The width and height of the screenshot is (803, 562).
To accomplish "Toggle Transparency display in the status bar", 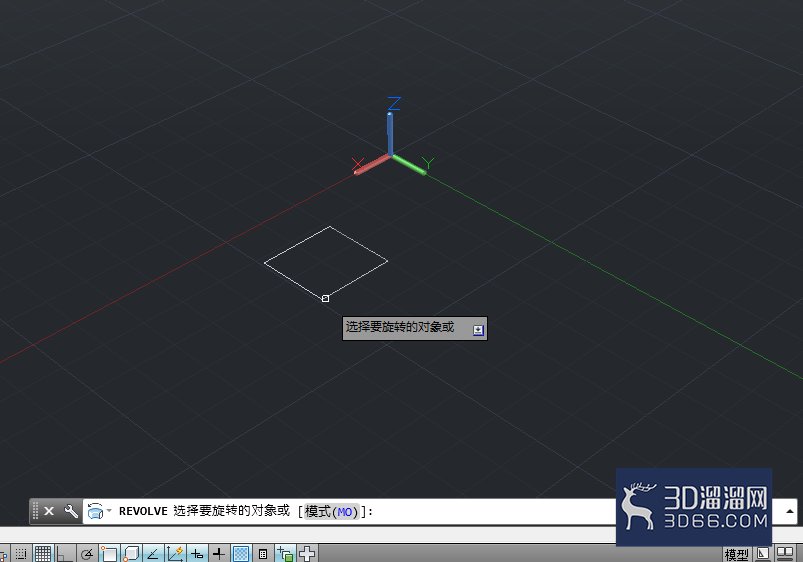I will pos(241,554).
